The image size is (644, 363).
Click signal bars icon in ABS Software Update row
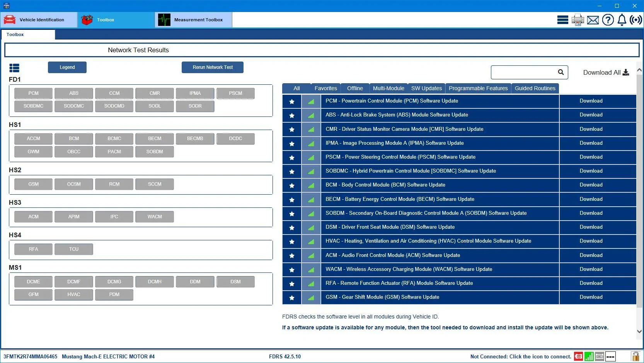click(311, 115)
